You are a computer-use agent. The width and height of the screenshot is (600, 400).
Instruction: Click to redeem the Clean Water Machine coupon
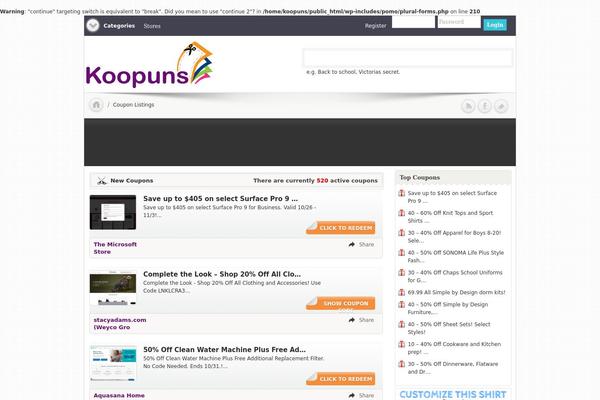pos(341,379)
